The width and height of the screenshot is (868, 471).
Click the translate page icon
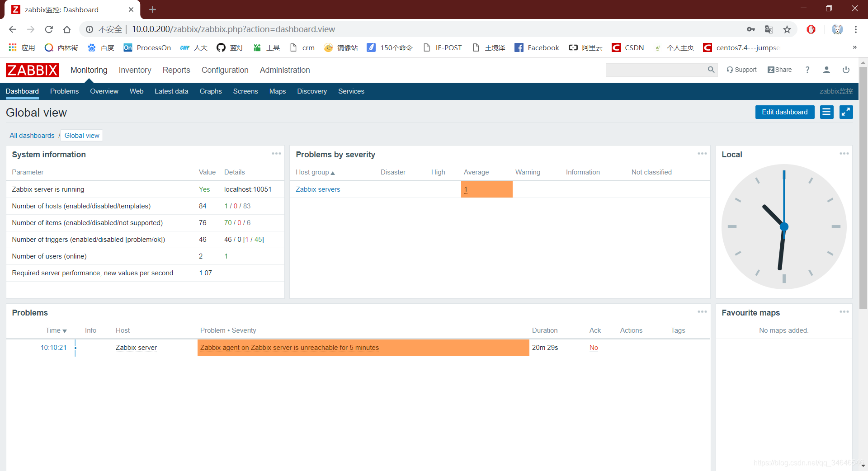pos(769,29)
